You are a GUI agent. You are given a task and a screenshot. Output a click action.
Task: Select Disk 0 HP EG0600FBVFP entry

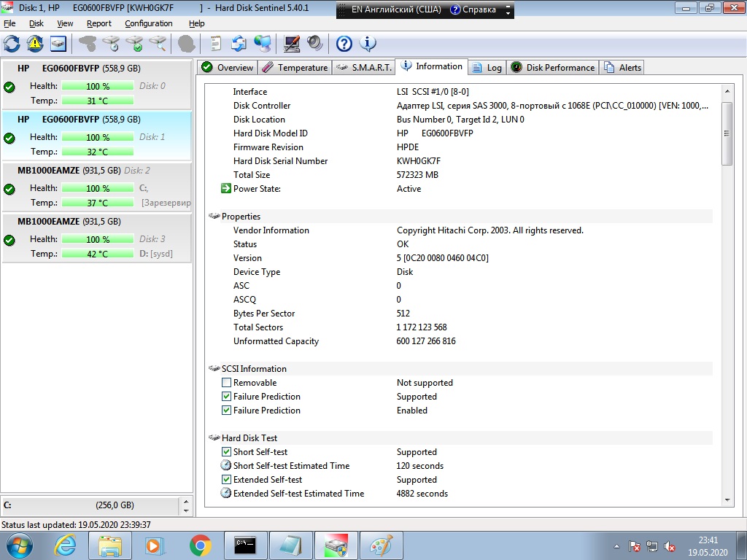pos(97,85)
